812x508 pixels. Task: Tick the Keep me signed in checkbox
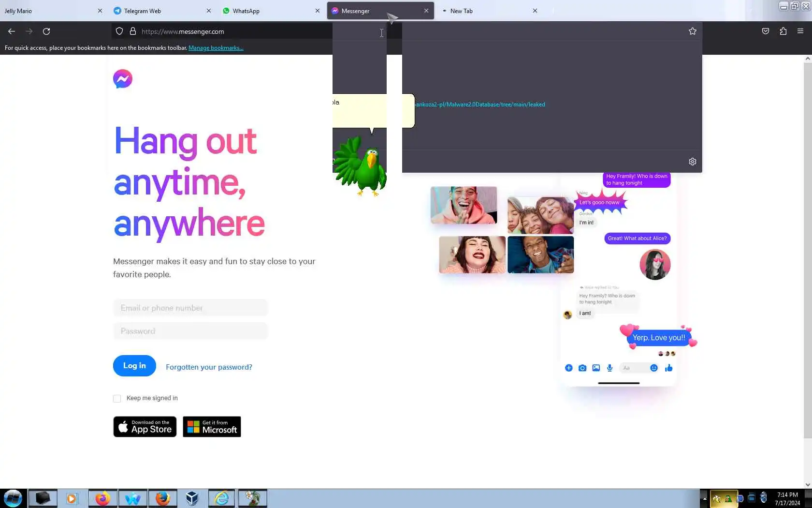click(x=117, y=399)
